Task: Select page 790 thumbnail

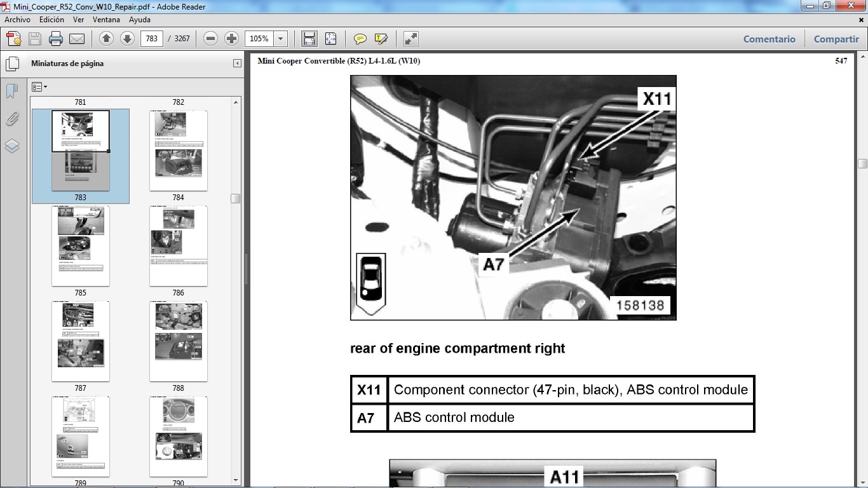Action: 179,437
